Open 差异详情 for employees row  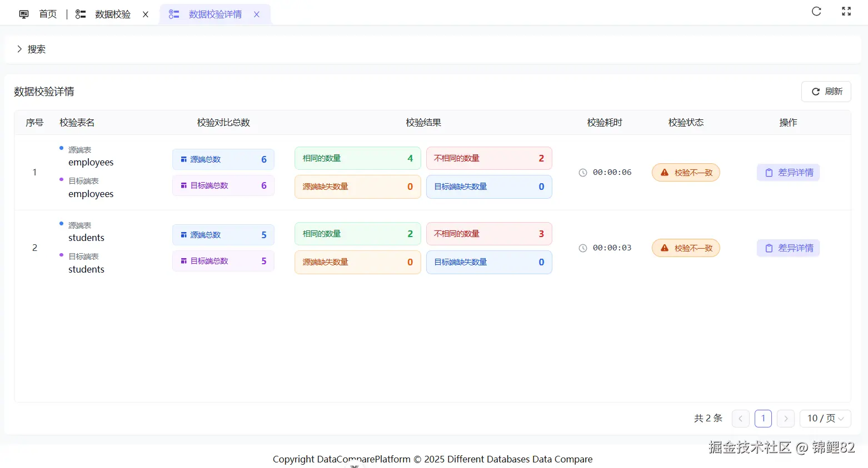[x=788, y=173]
